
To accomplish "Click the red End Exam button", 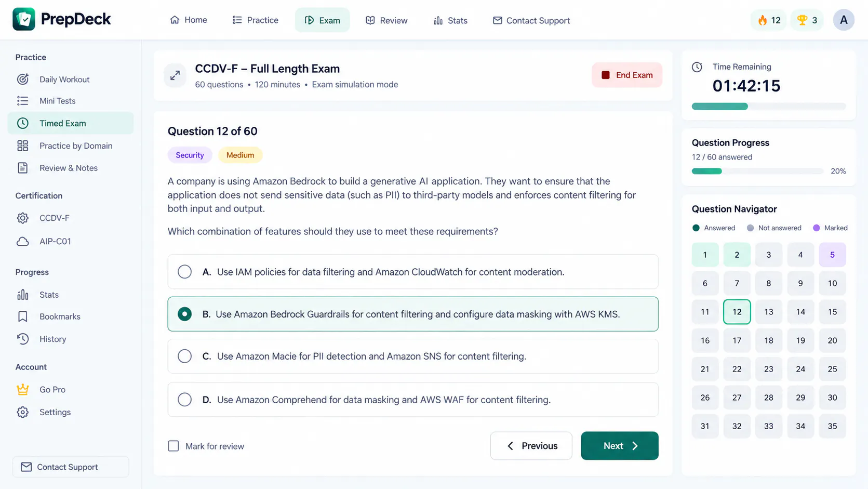I will 627,75.
